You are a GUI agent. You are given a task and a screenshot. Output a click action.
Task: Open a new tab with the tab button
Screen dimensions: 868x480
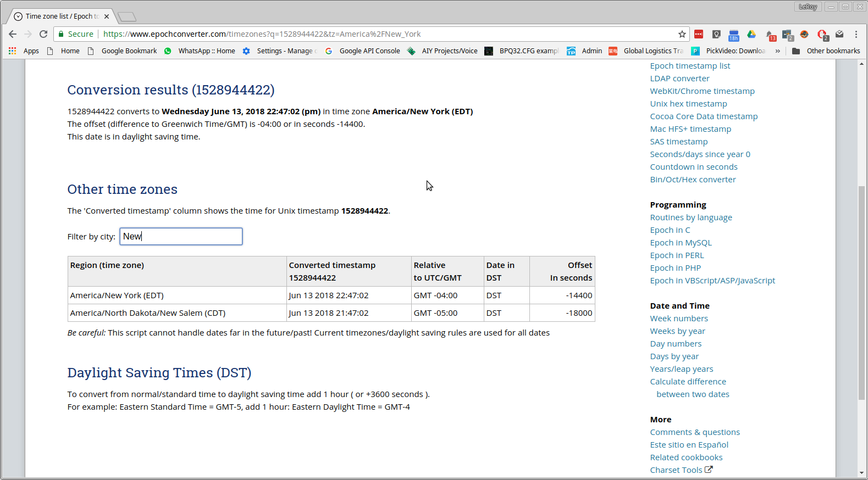pos(127,16)
